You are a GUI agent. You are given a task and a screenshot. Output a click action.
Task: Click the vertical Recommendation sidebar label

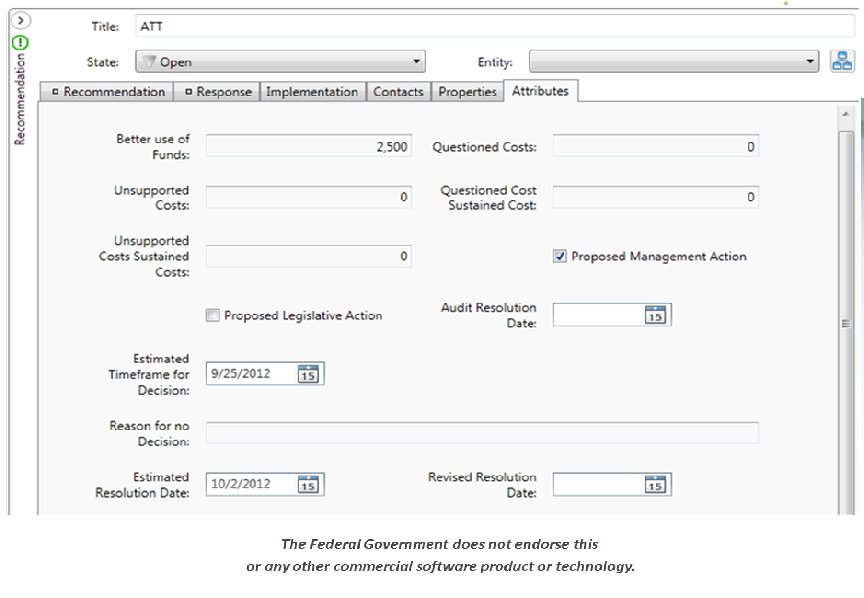pos(20,99)
